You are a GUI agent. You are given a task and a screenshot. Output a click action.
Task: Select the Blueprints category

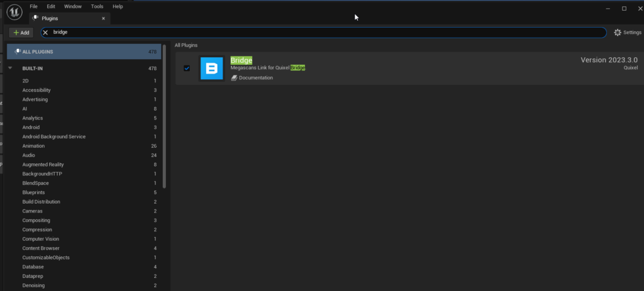35,192
